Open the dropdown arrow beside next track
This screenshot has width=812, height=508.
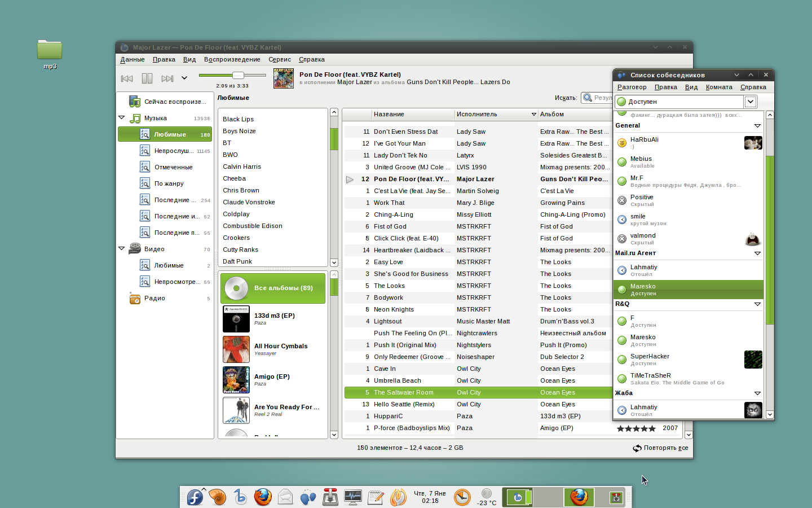tap(184, 78)
